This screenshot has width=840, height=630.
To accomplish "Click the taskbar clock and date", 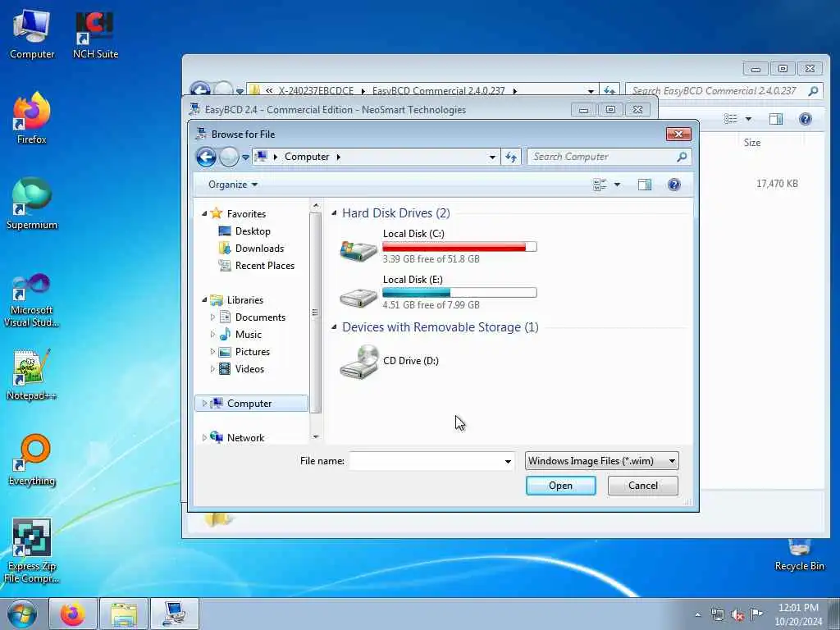I will click(798, 614).
